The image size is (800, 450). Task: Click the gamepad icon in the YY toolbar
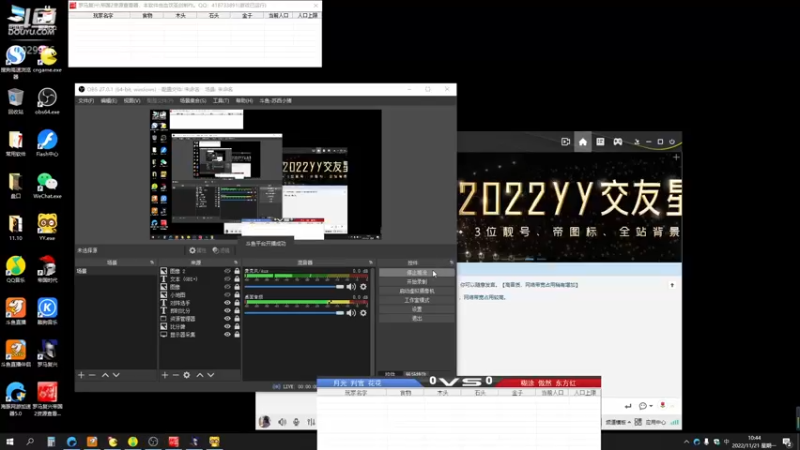pyautogui.click(x=617, y=142)
